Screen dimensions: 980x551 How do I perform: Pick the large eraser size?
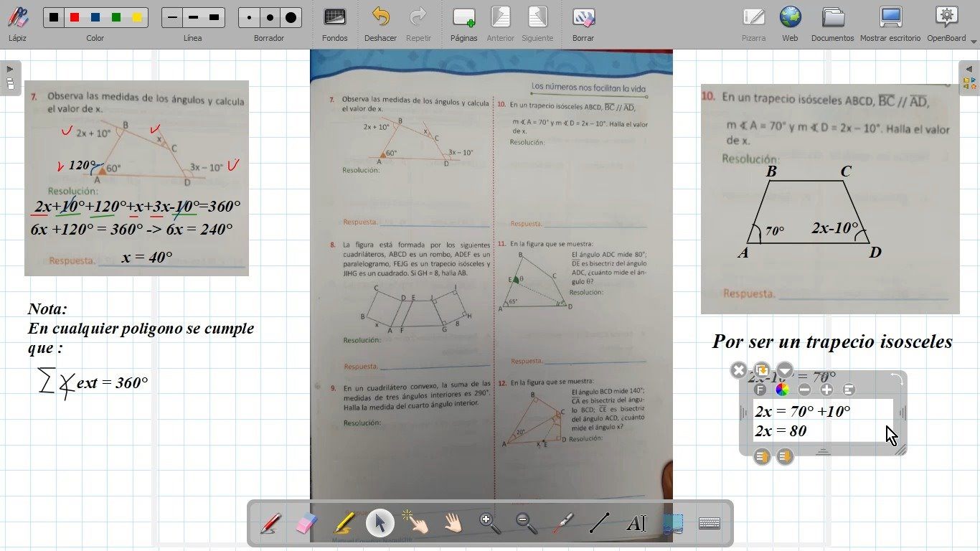tap(291, 17)
